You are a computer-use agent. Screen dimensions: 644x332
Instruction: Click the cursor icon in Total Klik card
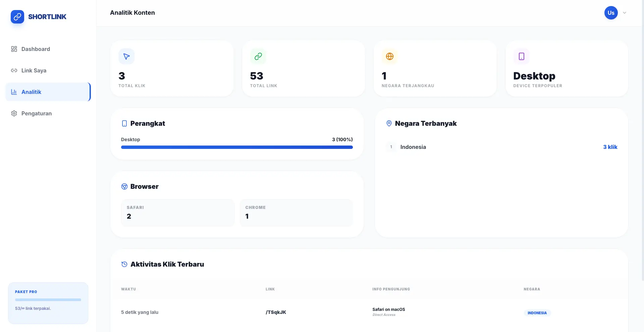pyautogui.click(x=126, y=56)
